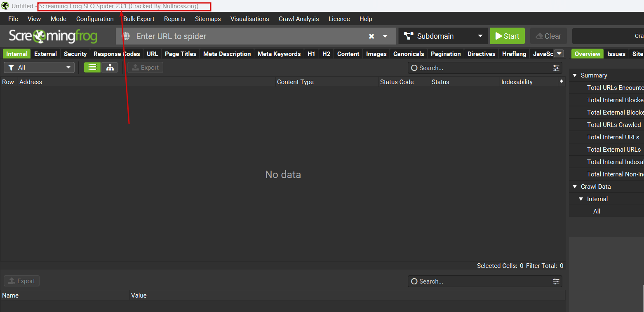Open the Mode menu
Viewport: 644px width, 312px height.
pos(59,19)
